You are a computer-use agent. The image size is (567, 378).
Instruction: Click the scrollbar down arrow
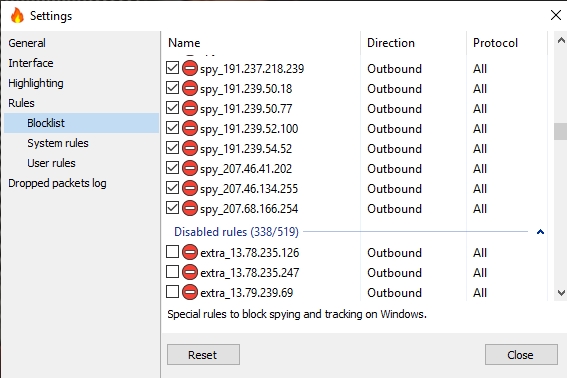click(561, 293)
